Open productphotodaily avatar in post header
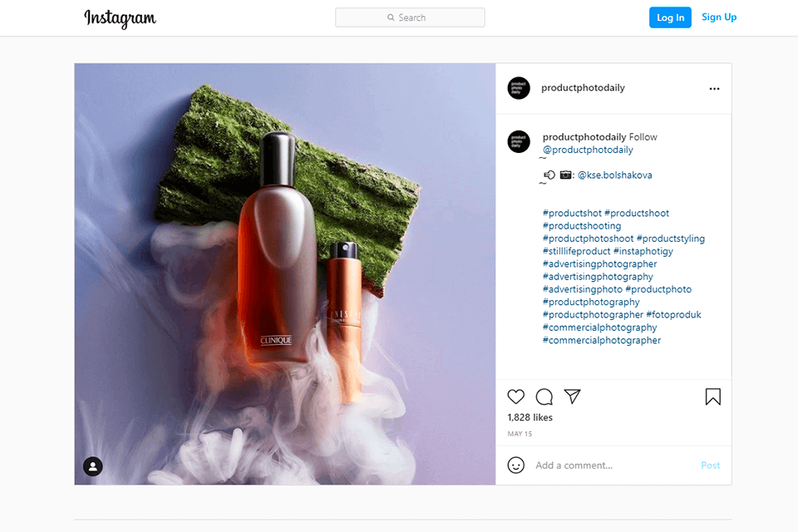 click(519, 88)
